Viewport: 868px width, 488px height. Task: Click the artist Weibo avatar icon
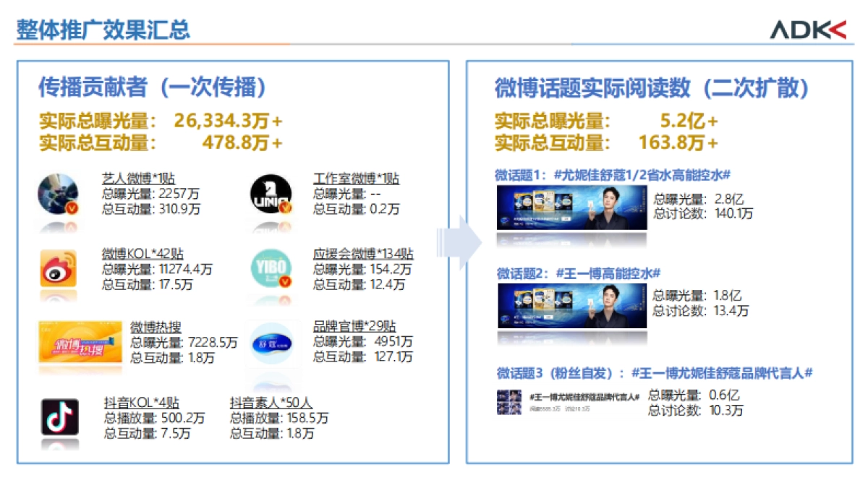tap(59, 194)
